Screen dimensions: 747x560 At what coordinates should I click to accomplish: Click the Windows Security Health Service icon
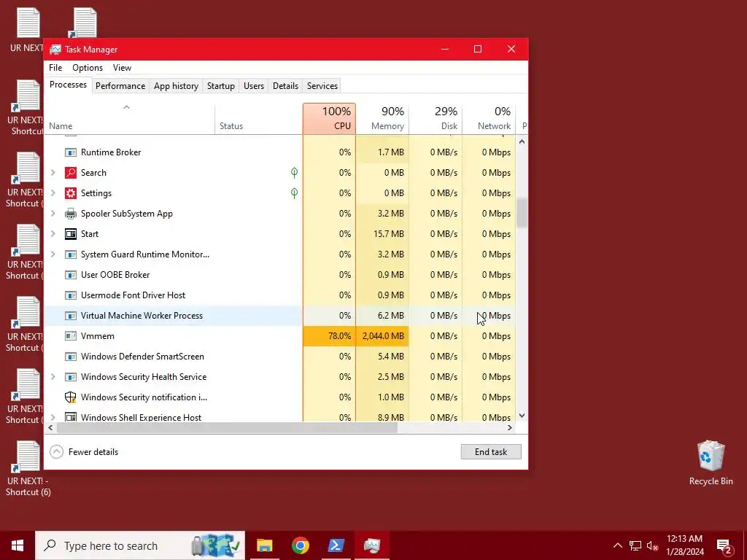(71, 377)
